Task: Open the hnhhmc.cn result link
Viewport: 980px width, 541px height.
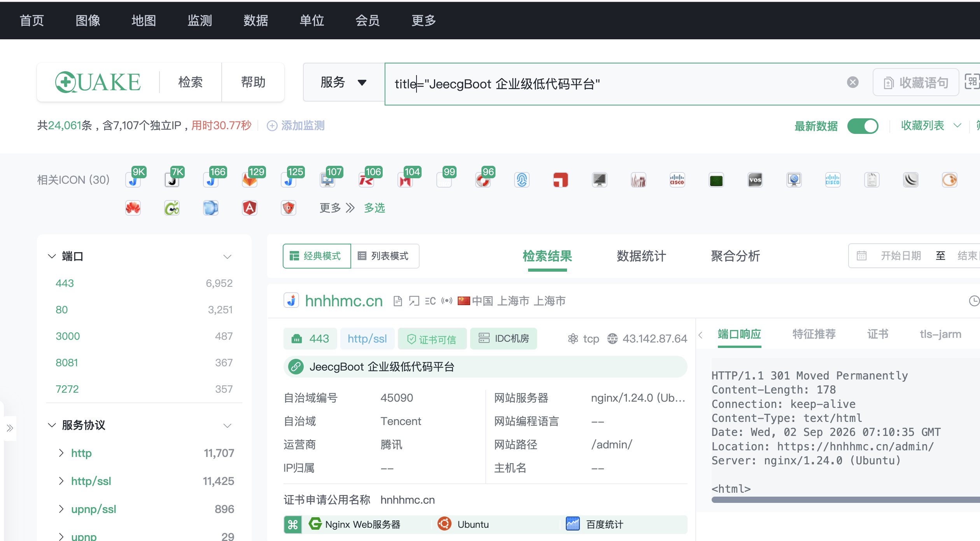Action: coord(344,301)
